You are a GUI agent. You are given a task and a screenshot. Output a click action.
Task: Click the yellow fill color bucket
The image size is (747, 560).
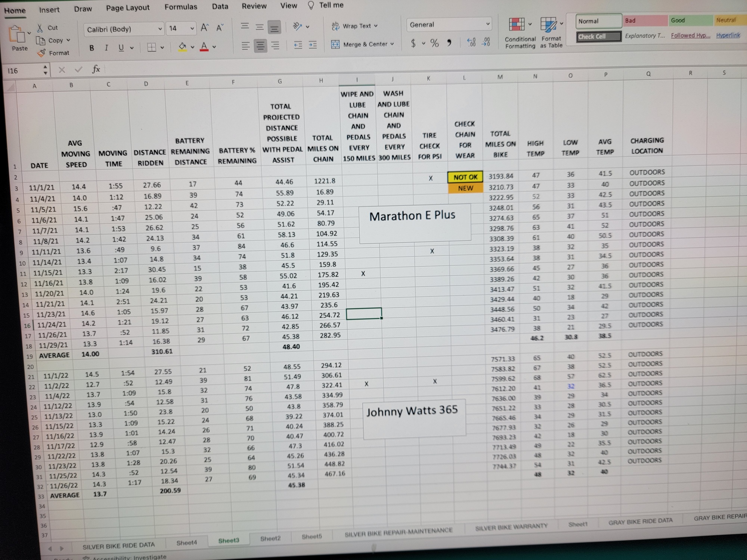tap(183, 47)
